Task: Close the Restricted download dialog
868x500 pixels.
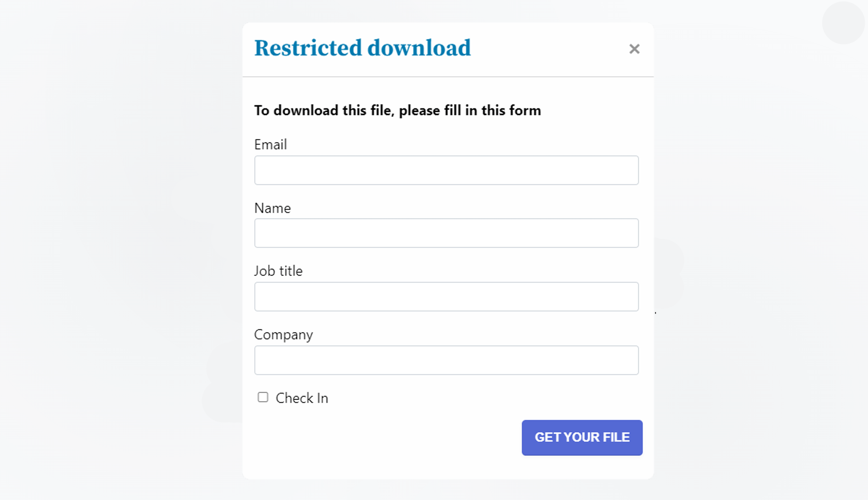Action: pyautogui.click(x=634, y=49)
